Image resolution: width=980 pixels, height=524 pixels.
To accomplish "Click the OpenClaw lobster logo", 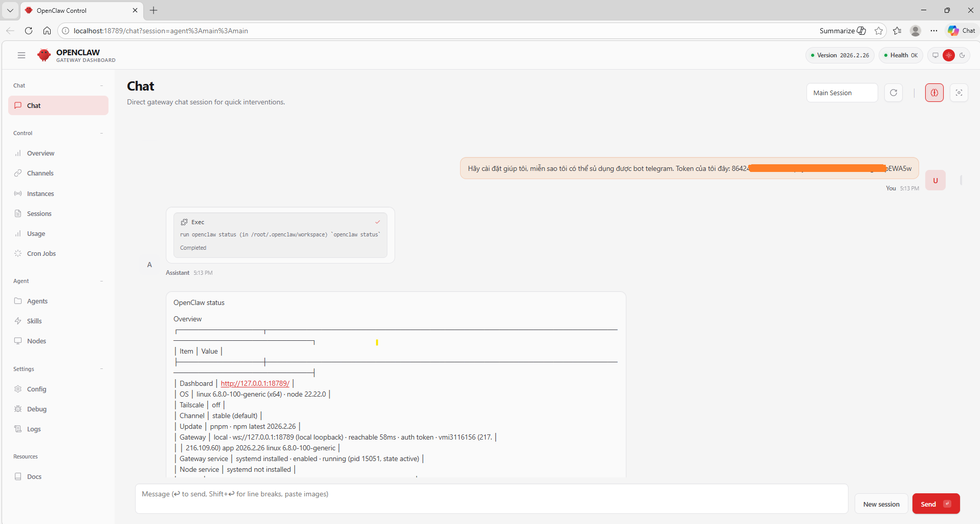I will (x=44, y=55).
